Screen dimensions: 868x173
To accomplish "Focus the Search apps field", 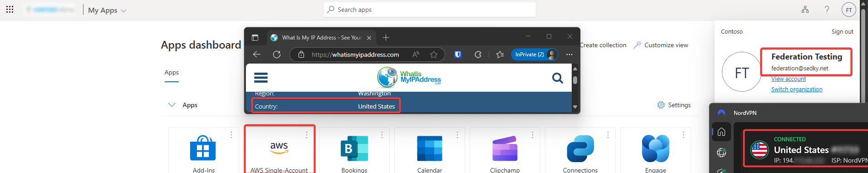I will pos(430,10).
